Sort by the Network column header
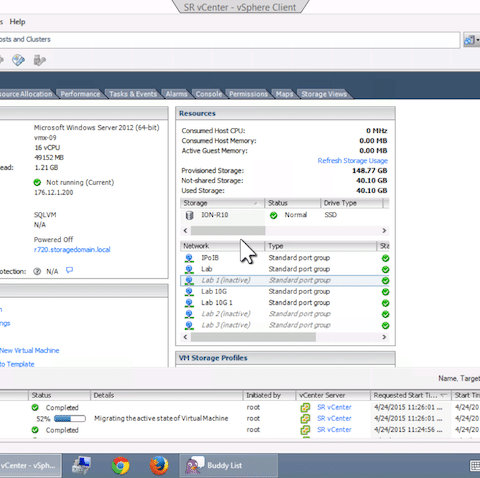This screenshot has height=478, width=480. 222,246
